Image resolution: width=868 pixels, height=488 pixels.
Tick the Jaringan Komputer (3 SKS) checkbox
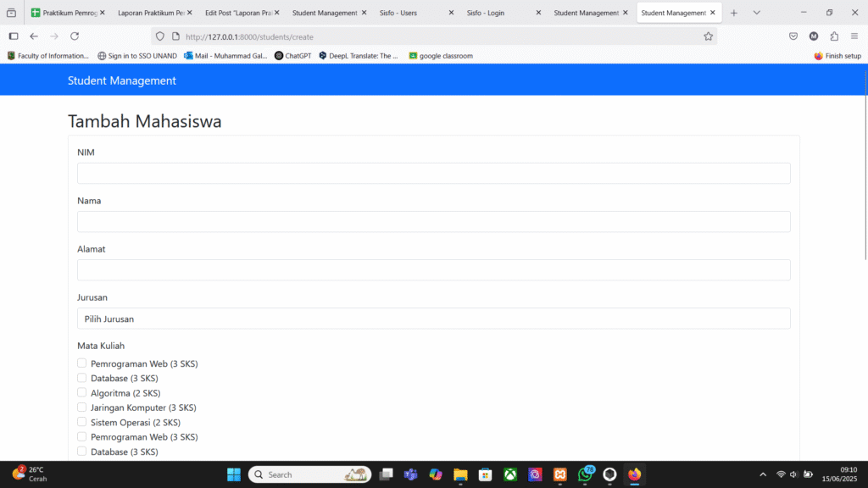(x=82, y=408)
